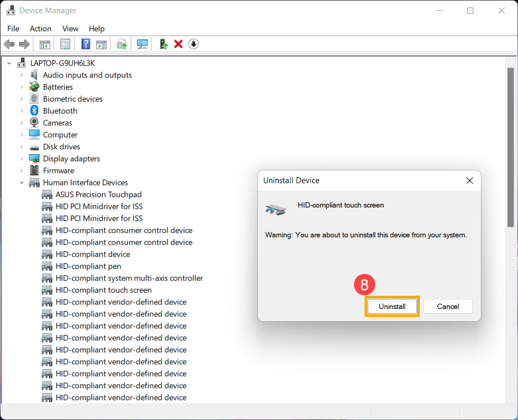Click the Computer monitor icon

coord(34,134)
